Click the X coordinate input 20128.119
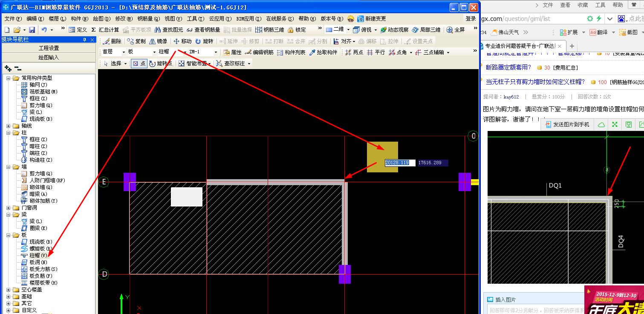Screen dimensions: 644x314 (x=400, y=163)
